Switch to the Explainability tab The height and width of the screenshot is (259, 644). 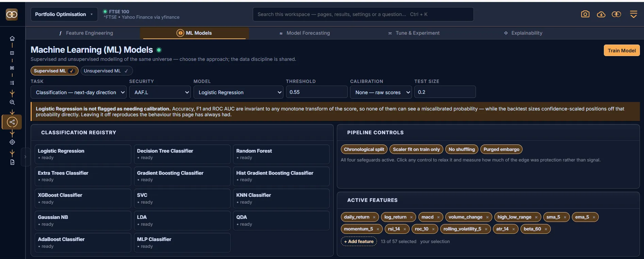tap(523, 33)
